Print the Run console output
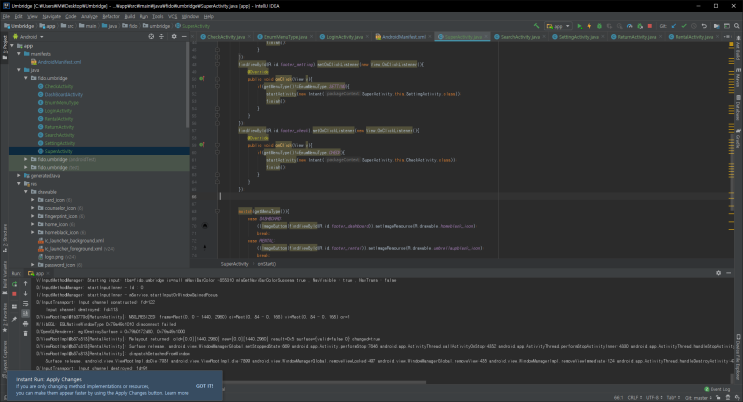Image resolution: width=743 pixels, height=402 pixels. pos(26,324)
